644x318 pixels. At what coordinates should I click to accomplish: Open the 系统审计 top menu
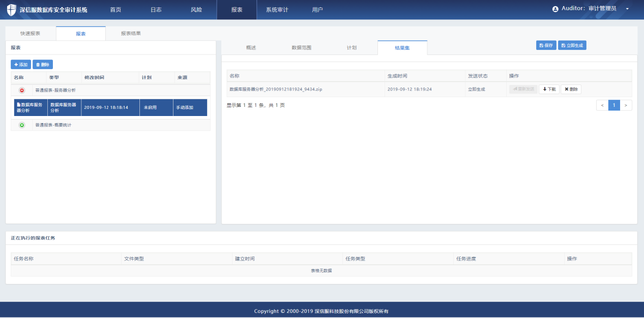click(x=277, y=10)
